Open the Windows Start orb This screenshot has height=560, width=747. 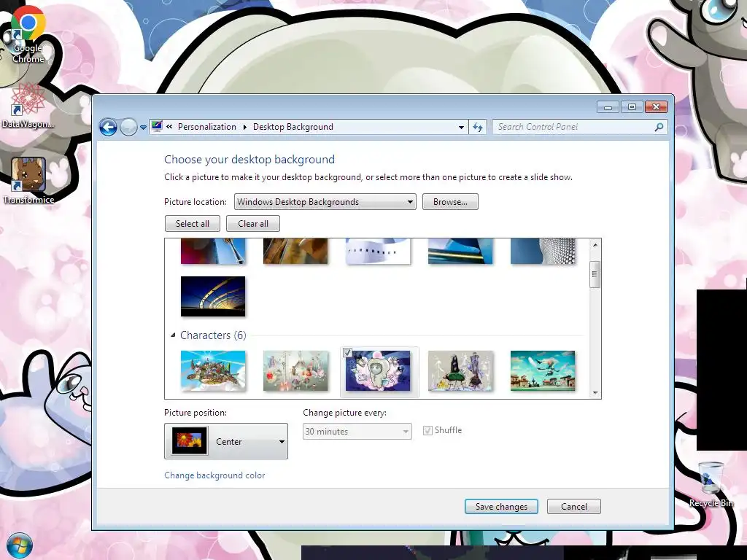(x=20, y=546)
